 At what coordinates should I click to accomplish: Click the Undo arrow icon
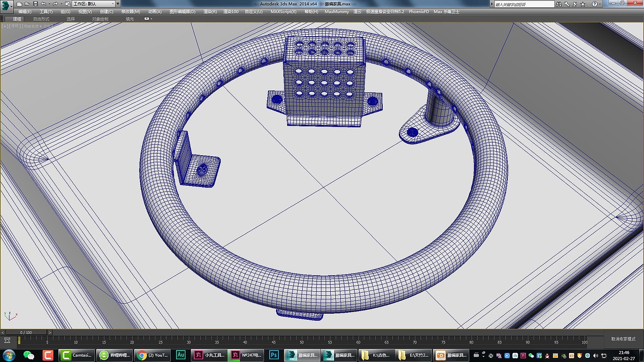[43, 4]
